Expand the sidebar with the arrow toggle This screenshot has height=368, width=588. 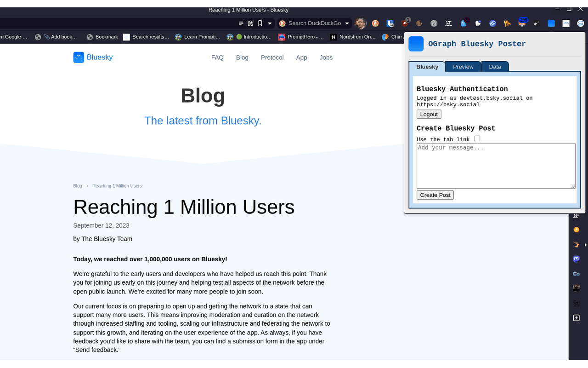tap(586, 244)
